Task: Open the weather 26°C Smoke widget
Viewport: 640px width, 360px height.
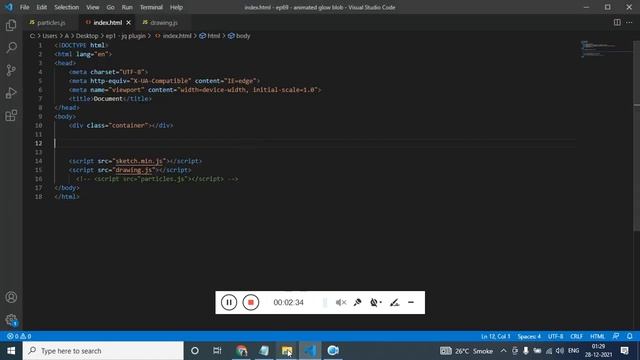Action: point(466,351)
